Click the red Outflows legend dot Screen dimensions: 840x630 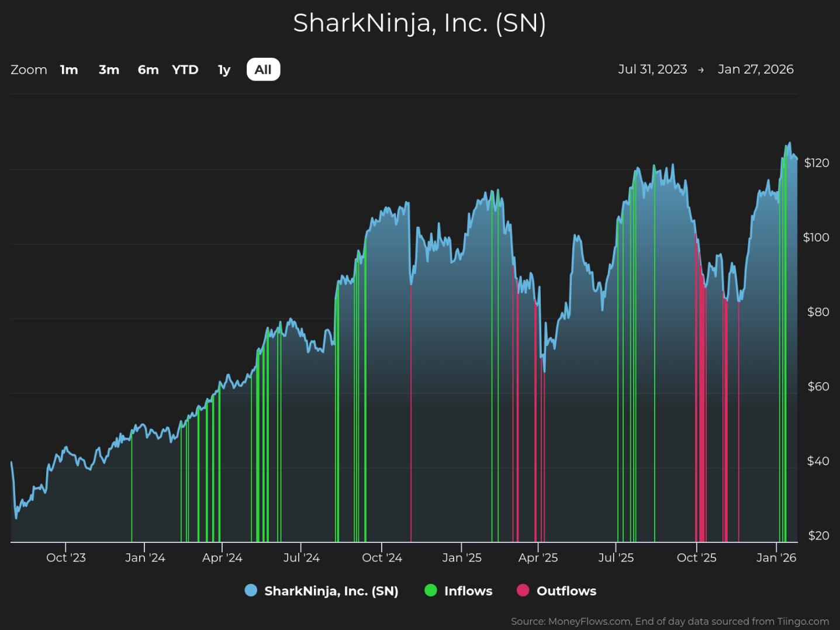tap(523, 590)
